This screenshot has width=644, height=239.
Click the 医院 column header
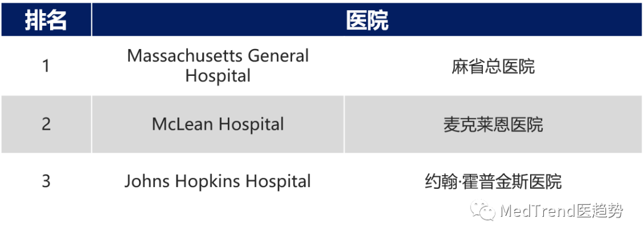click(367, 21)
